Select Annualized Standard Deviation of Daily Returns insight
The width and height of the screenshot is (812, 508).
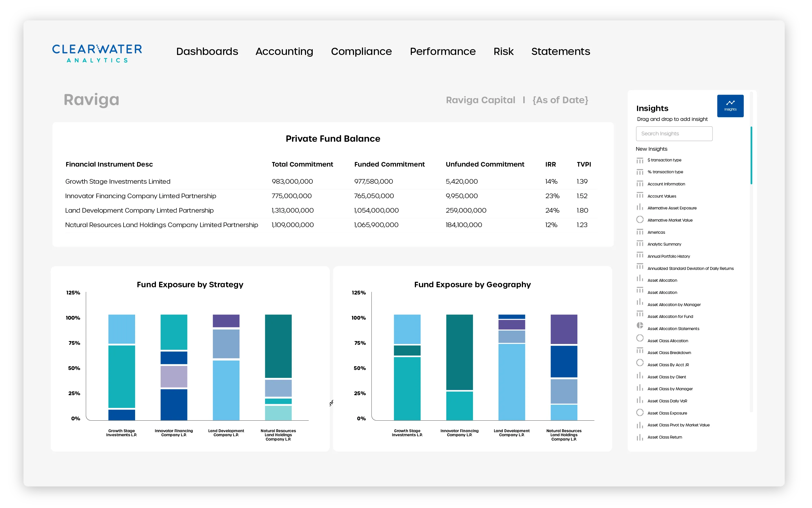[x=690, y=268]
